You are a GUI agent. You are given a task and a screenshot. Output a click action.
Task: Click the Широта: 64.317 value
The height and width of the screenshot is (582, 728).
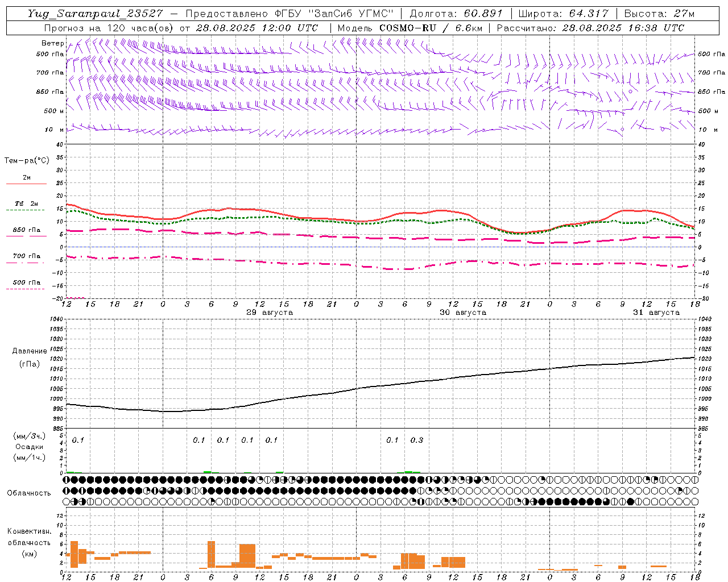[564, 14]
